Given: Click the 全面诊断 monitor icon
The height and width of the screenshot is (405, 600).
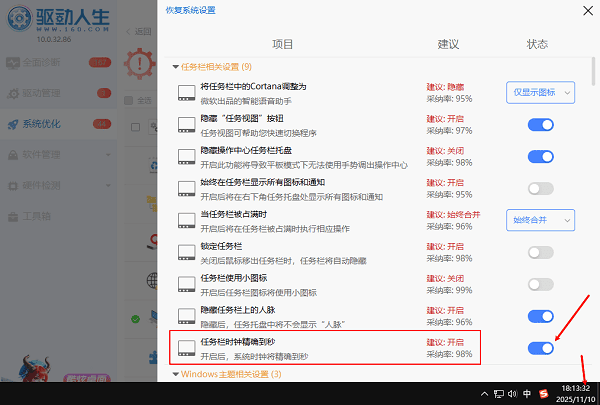Looking at the screenshot, I should tap(13, 63).
